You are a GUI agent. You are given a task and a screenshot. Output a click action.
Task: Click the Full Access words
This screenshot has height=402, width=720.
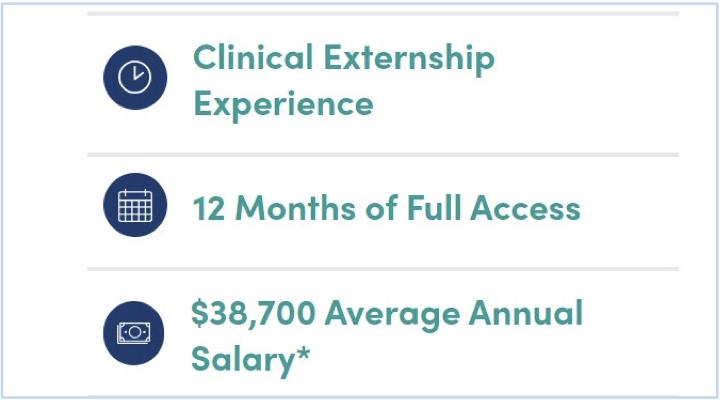493,208
